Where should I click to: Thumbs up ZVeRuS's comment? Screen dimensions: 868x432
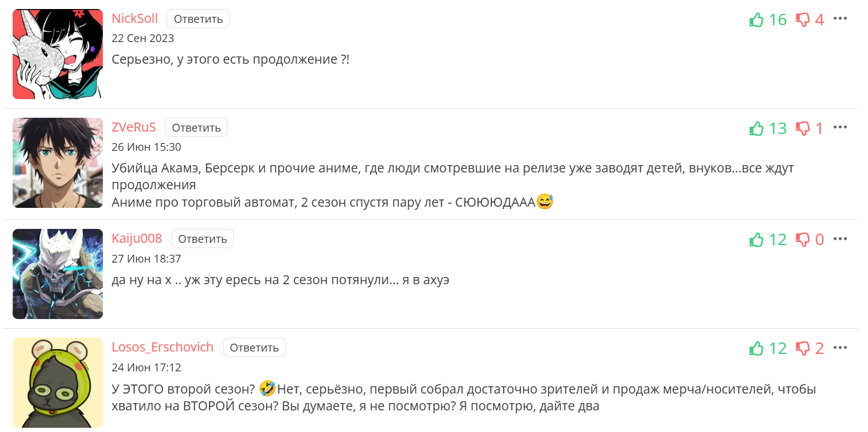click(756, 129)
